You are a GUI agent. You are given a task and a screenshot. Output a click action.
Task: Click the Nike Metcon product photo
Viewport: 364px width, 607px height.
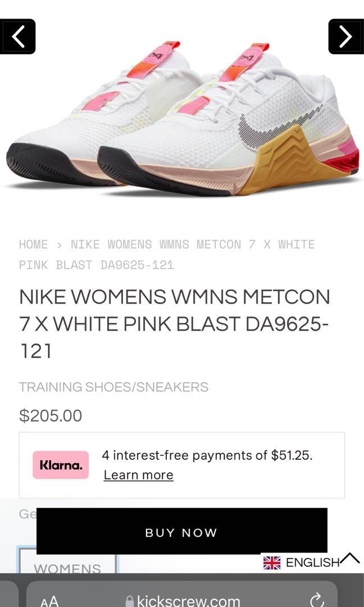point(182,112)
